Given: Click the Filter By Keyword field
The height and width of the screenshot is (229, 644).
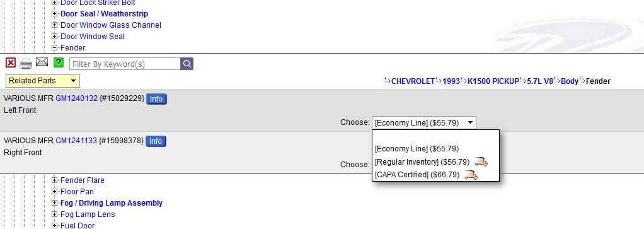Looking at the screenshot, I should point(125,64).
